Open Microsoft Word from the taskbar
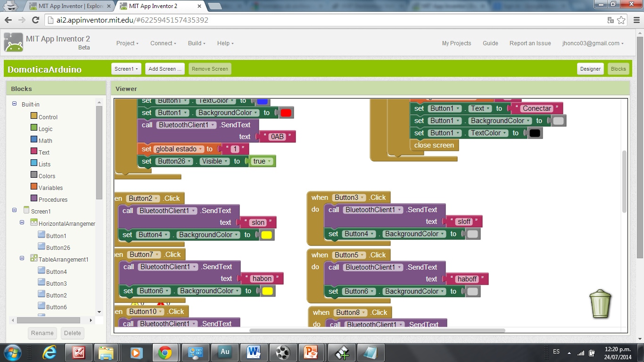Image resolution: width=644 pixels, height=362 pixels. point(254,352)
